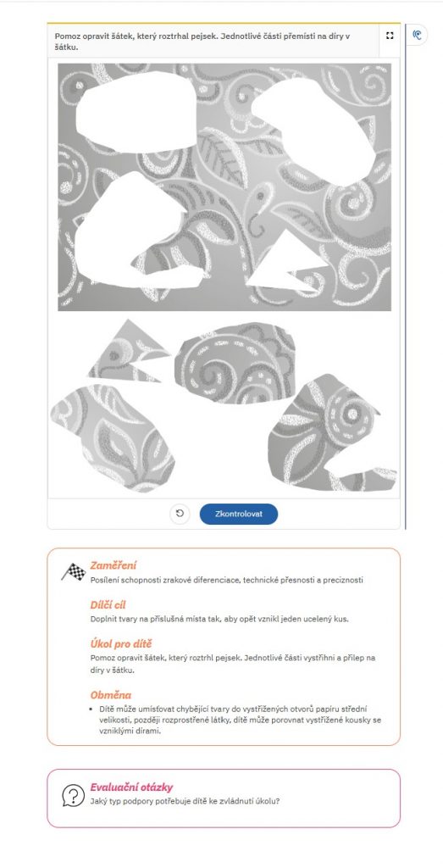Click the Dílčí cíl heading
The image size is (443, 868).
[108, 605]
